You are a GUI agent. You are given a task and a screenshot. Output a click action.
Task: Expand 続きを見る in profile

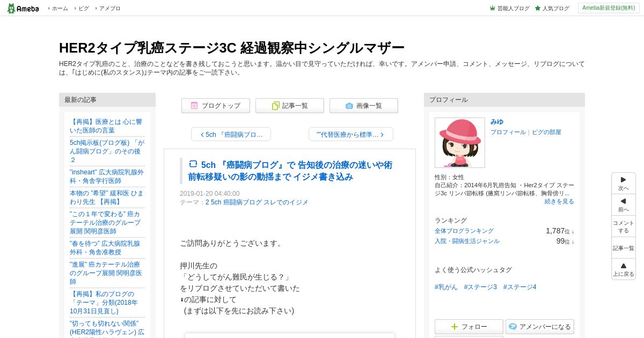click(559, 201)
